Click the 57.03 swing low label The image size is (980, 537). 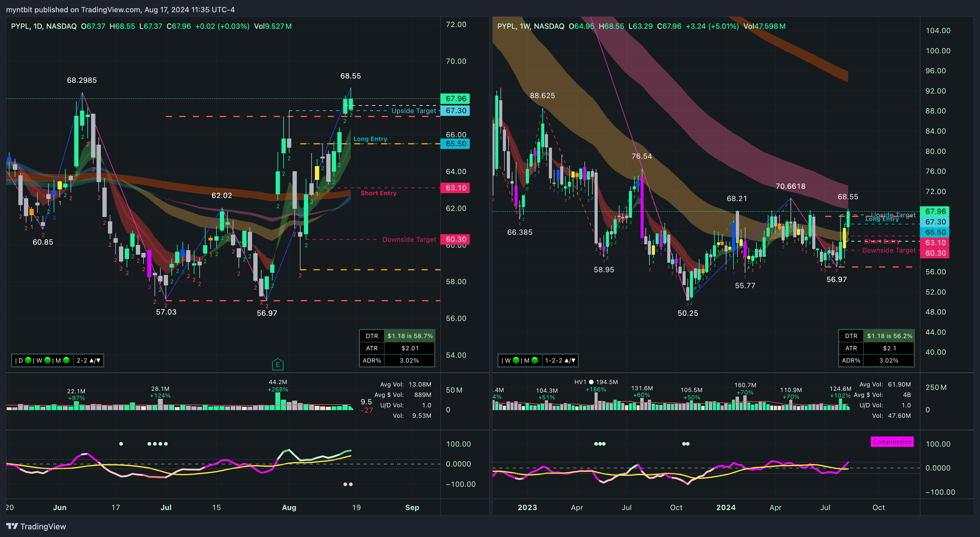coord(166,312)
